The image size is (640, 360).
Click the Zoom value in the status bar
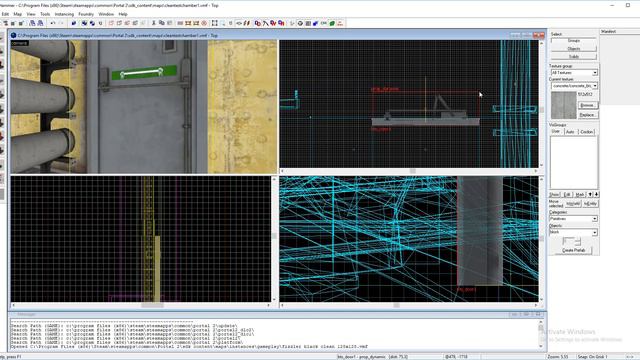tap(558, 357)
